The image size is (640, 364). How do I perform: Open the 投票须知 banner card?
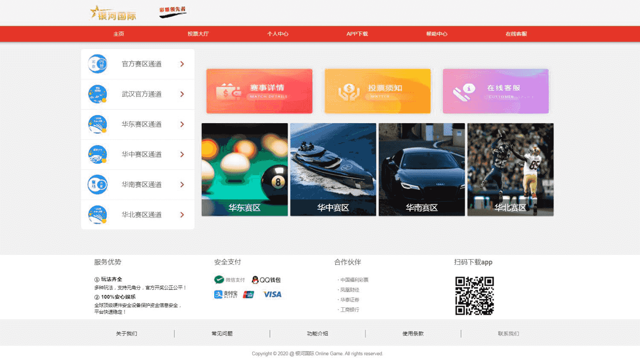click(377, 91)
